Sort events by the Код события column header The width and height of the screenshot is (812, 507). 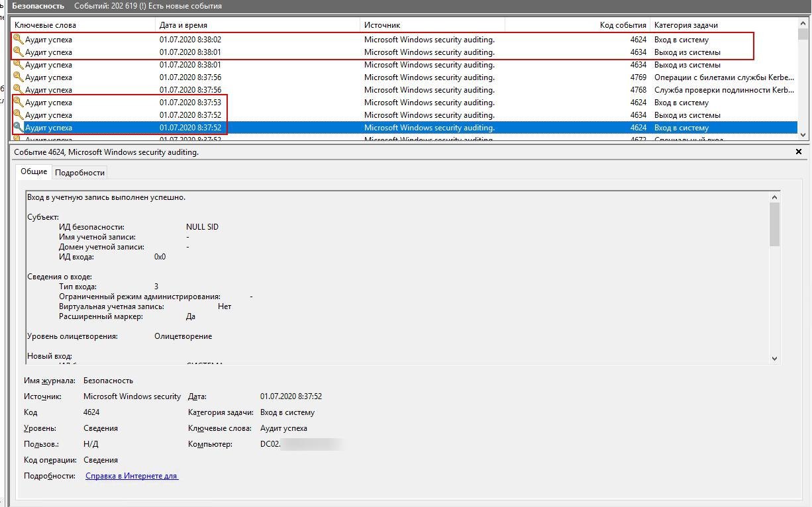click(x=578, y=25)
